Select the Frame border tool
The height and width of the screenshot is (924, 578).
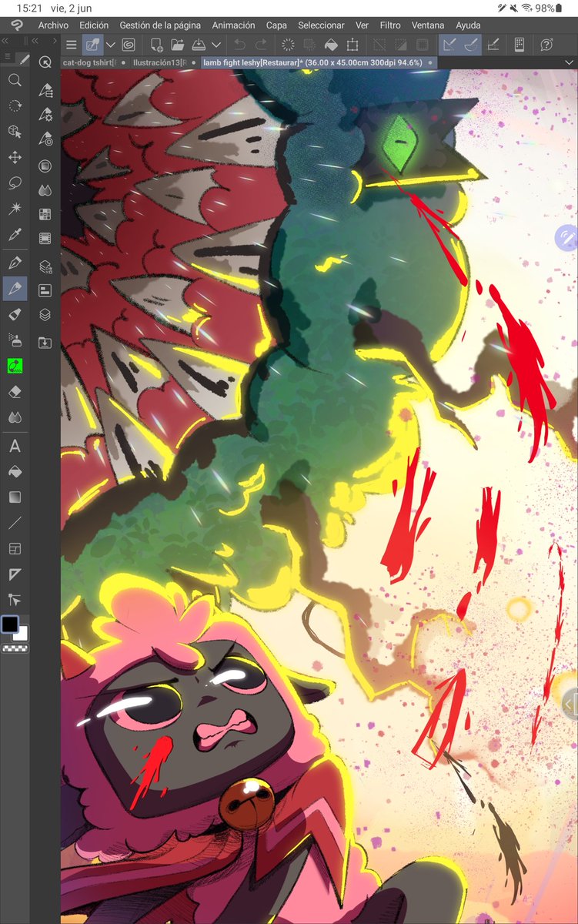click(15, 549)
